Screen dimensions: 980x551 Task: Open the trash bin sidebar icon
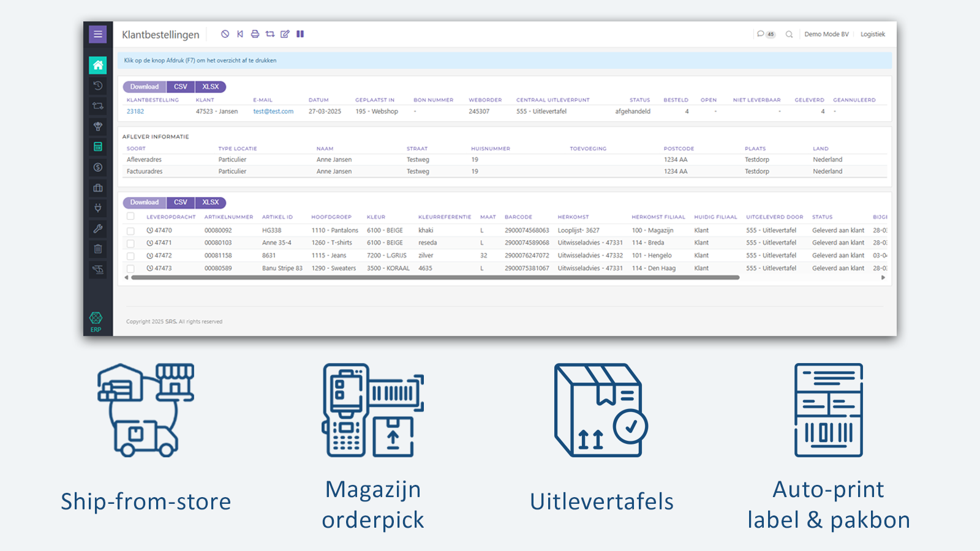click(97, 249)
